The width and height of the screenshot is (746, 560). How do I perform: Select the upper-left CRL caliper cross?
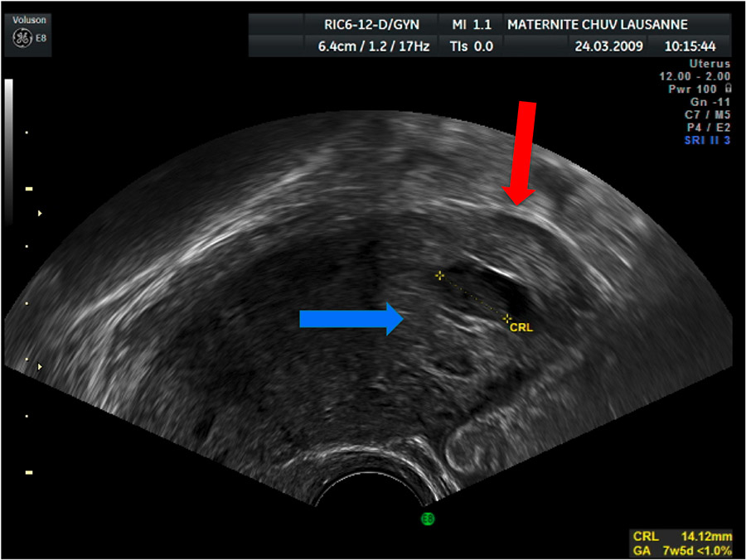[439, 274]
